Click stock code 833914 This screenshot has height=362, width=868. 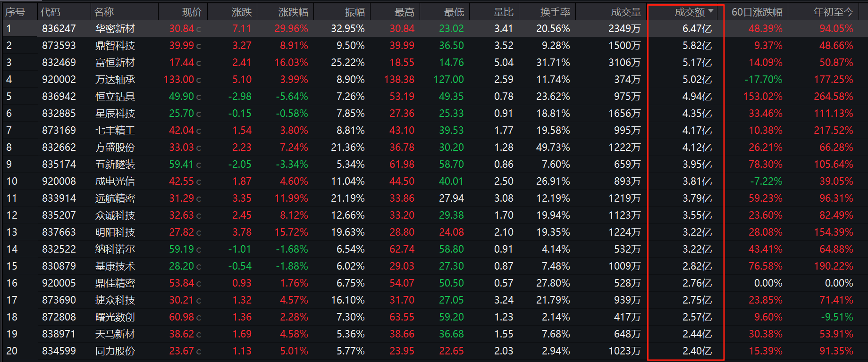pyautogui.click(x=59, y=198)
